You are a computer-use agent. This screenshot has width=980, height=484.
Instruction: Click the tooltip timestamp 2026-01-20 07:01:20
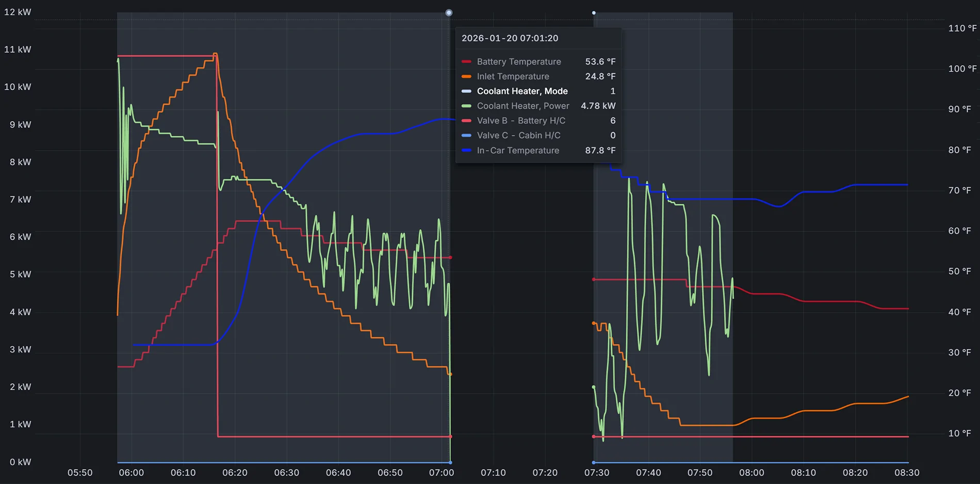coord(510,38)
